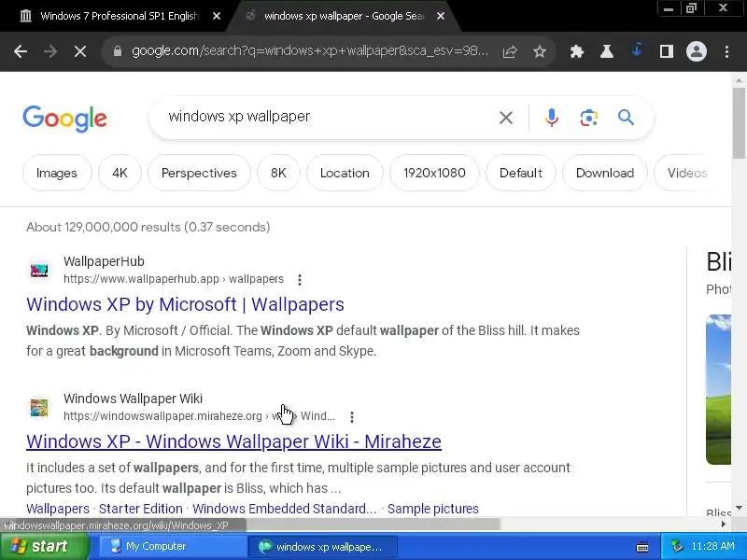Viewport: 747px width, 560px height.
Task: Select the Videos filter chip
Action: (x=687, y=173)
